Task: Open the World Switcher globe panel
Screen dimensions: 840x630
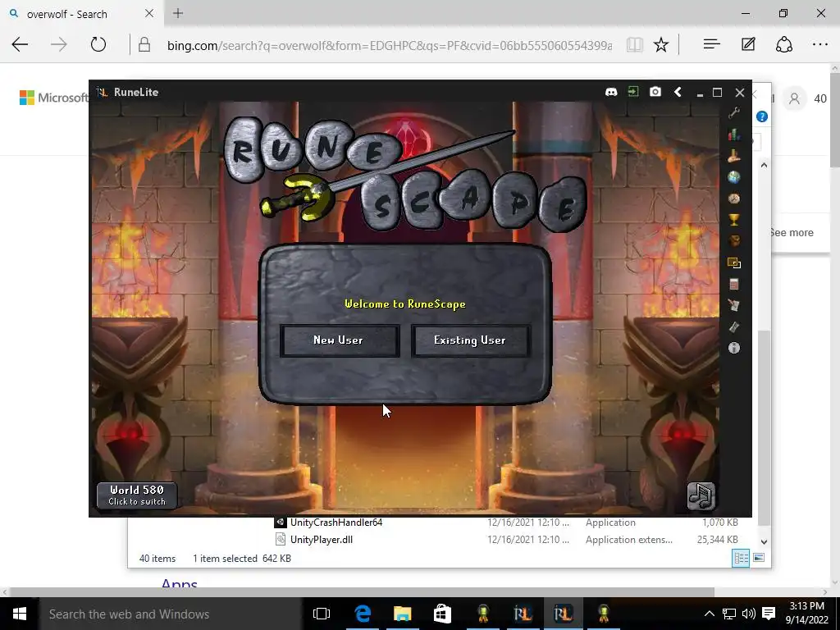Action: click(734, 177)
